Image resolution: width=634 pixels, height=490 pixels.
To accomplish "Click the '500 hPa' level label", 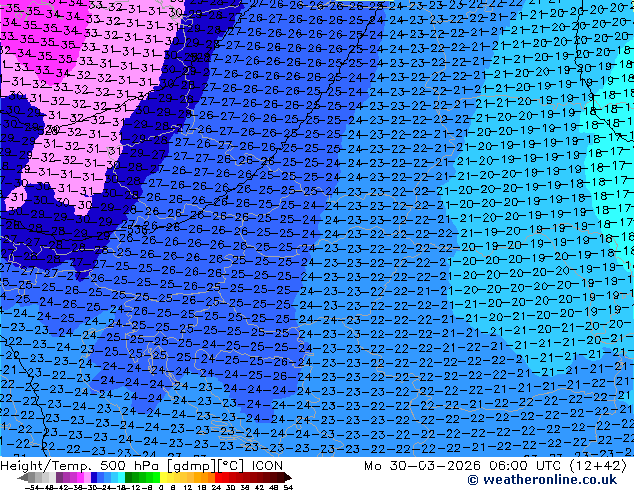I will pyautogui.click(x=131, y=466).
